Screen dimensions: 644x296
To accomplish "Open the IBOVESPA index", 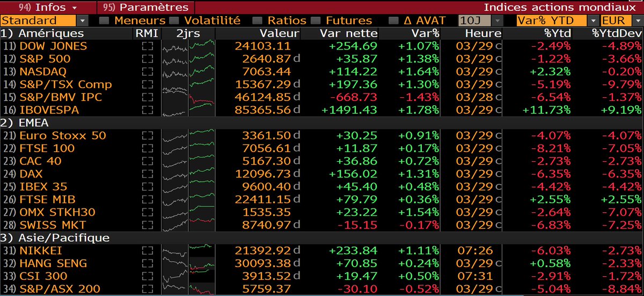I will coord(49,110).
